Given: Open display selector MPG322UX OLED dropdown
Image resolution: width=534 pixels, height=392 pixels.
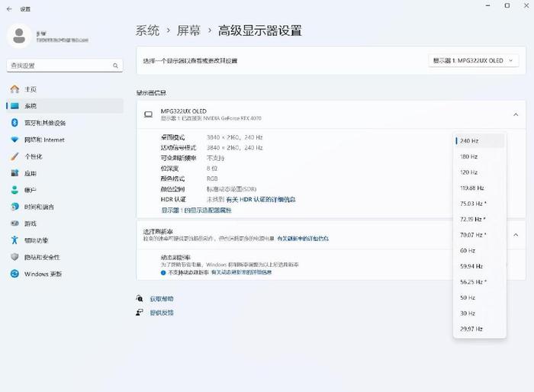Looking at the screenshot, I should [x=474, y=60].
